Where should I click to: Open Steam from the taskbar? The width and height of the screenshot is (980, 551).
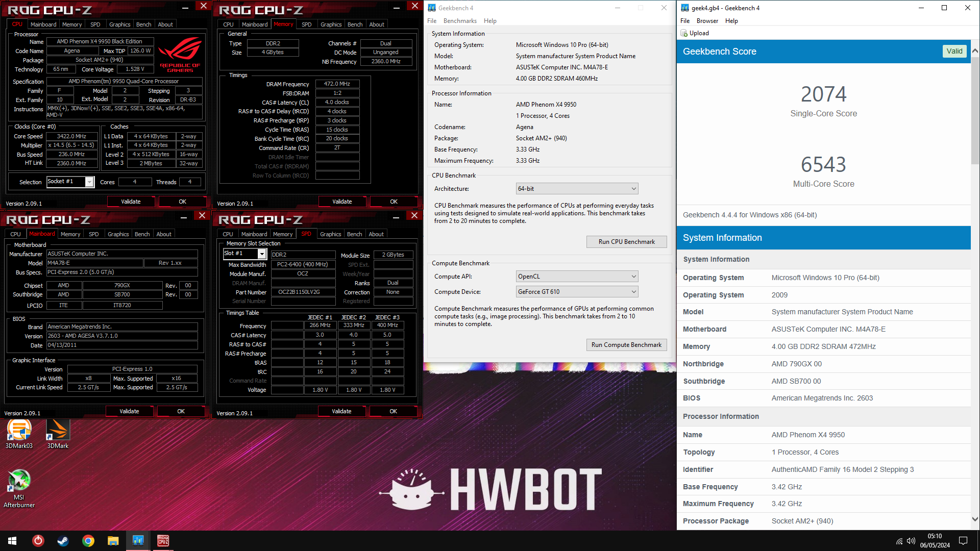tap(63, 541)
